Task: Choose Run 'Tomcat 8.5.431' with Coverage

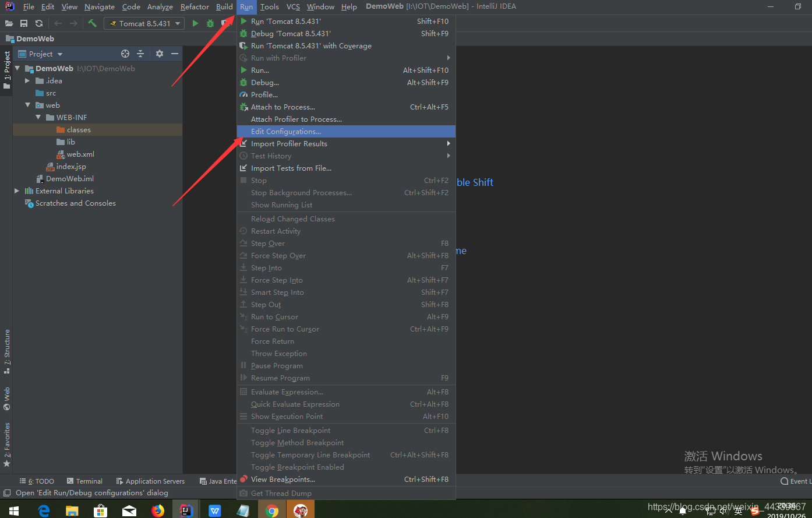Action: 346,45
